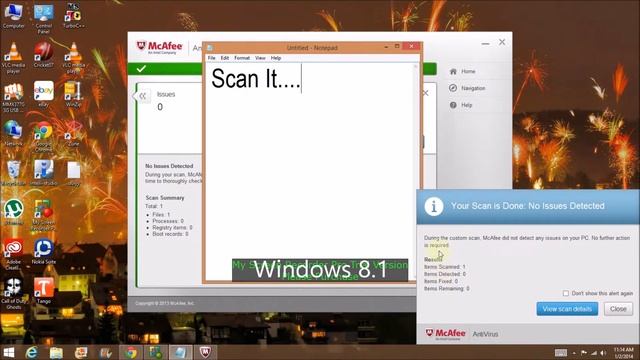Viewport: 640px width, 360px height.
Task: Open Notepad Edit menu
Action: pyautogui.click(x=225, y=58)
